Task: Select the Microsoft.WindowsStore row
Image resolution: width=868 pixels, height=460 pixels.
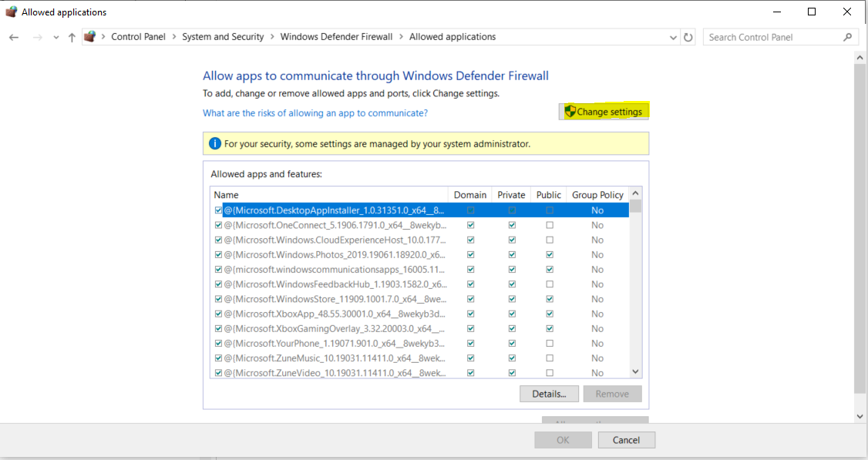Action: 421,299
